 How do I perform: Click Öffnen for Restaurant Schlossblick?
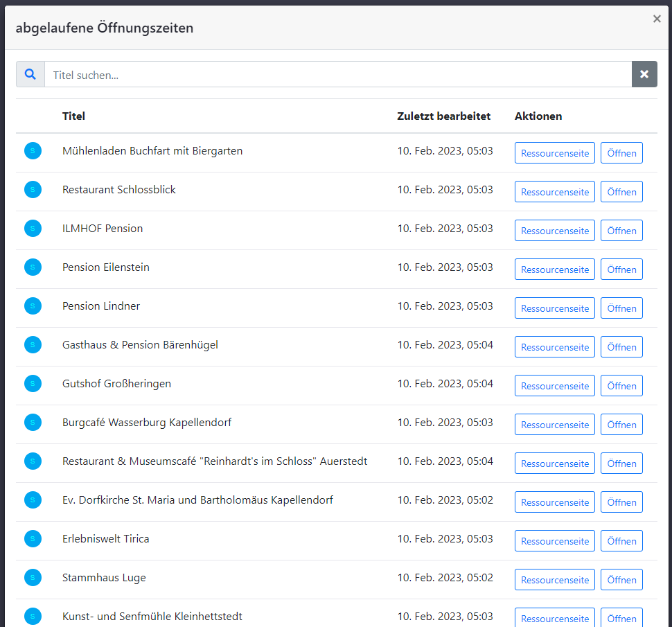621,192
